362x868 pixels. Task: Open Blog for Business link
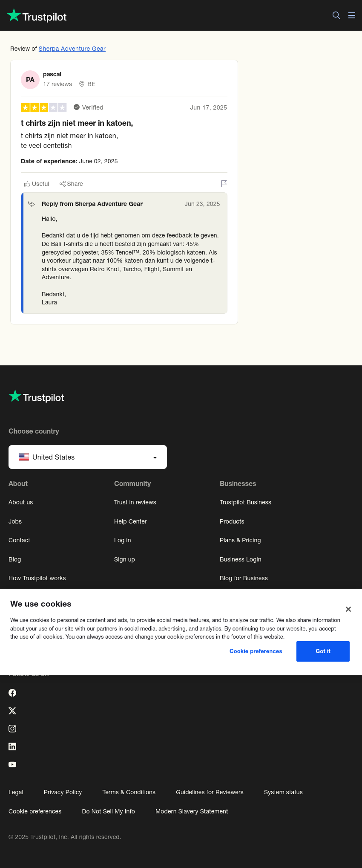click(x=244, y=578)
